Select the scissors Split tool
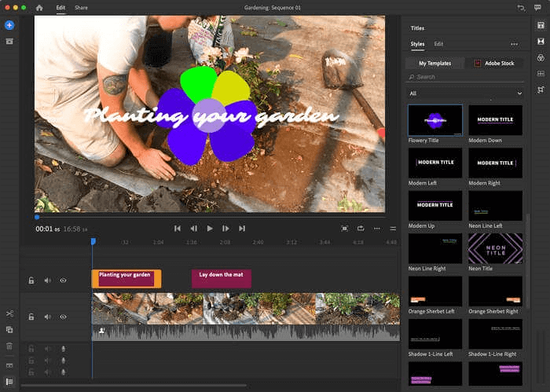Image resolution: width=550 pixels, height=392 pixels. point(9,314)
